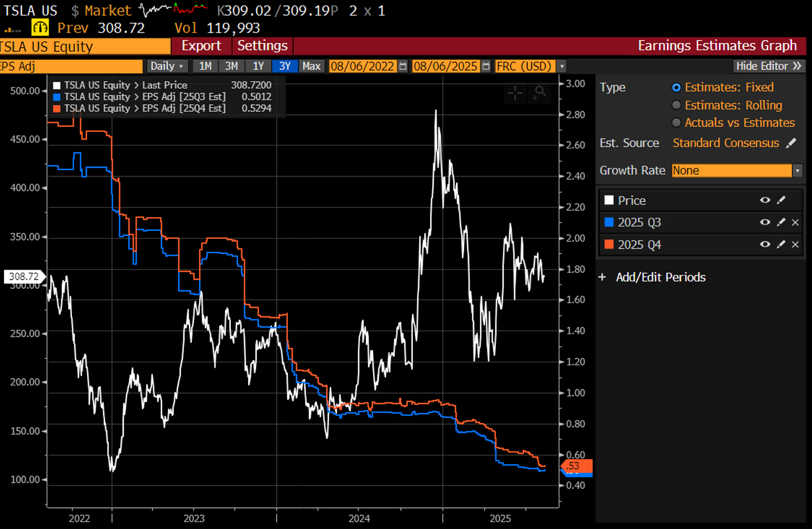
Task: Toggle visibility of Price series
Action: tap(765, 200)
